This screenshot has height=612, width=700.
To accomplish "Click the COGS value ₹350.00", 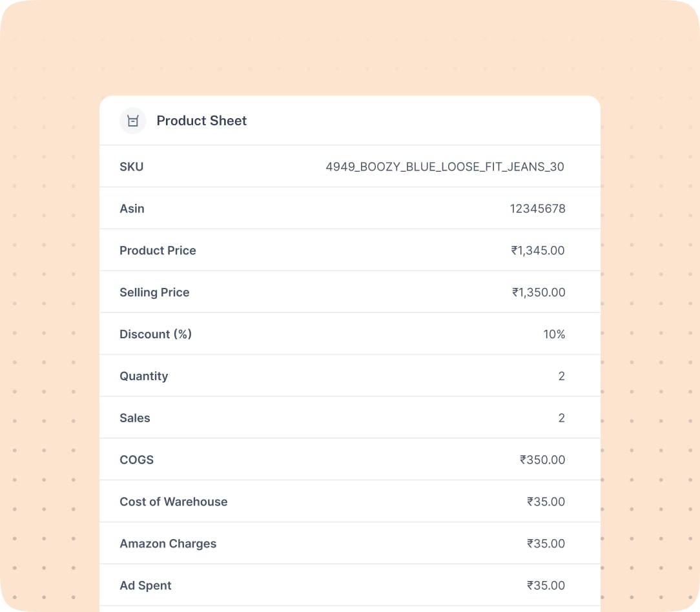I will (x=542, y=460).
